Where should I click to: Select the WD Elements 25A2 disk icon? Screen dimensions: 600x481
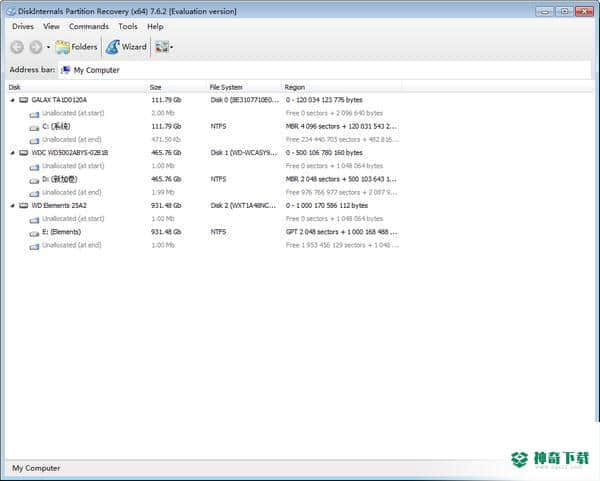point(24,205)
